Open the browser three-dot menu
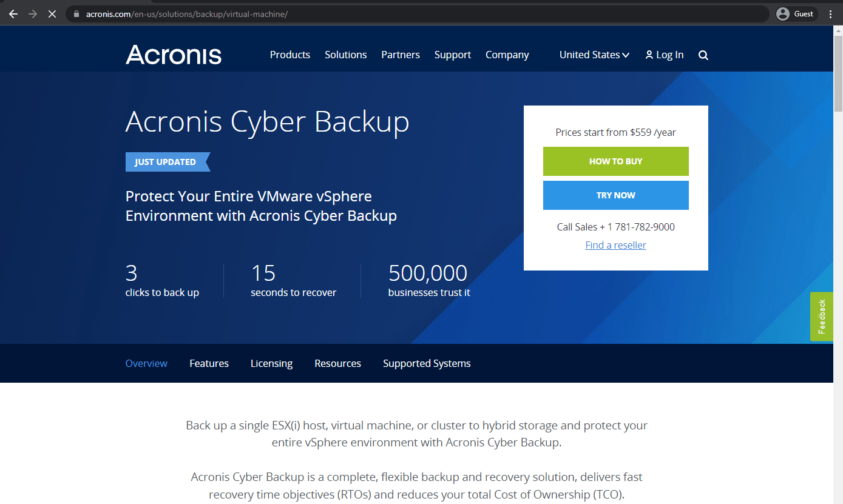This screenshot has height=504, width=843. click(830, 13)
